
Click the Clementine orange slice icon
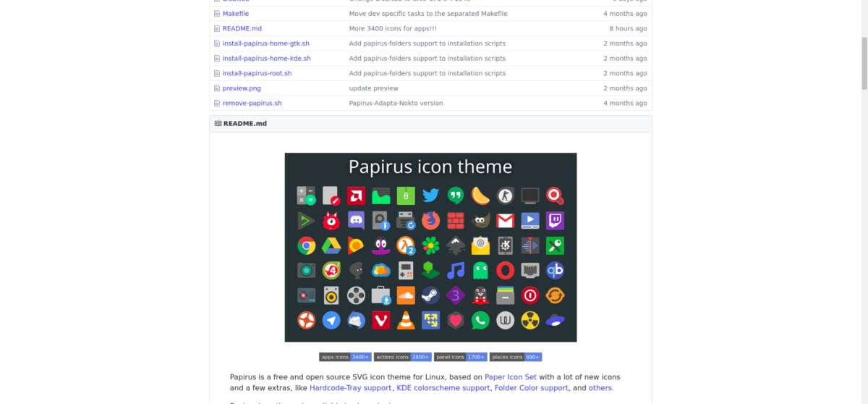[x=480, y=195]
